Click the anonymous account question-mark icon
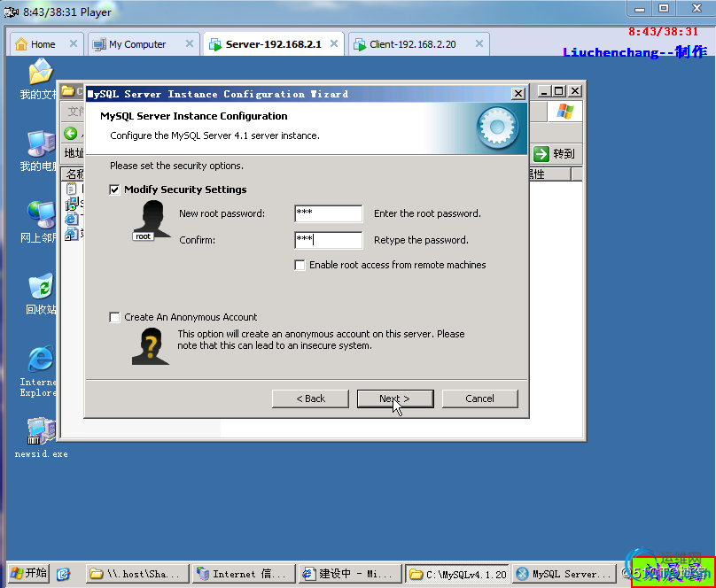The height and width of the screenshot is (588, 716). point(151,346)
